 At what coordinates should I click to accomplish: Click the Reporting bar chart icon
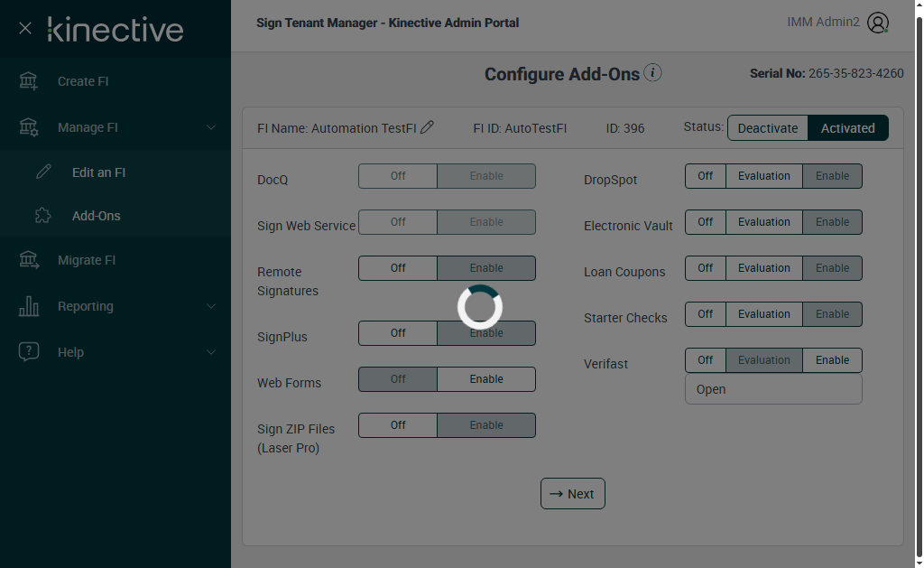click(x=28, y=306)
